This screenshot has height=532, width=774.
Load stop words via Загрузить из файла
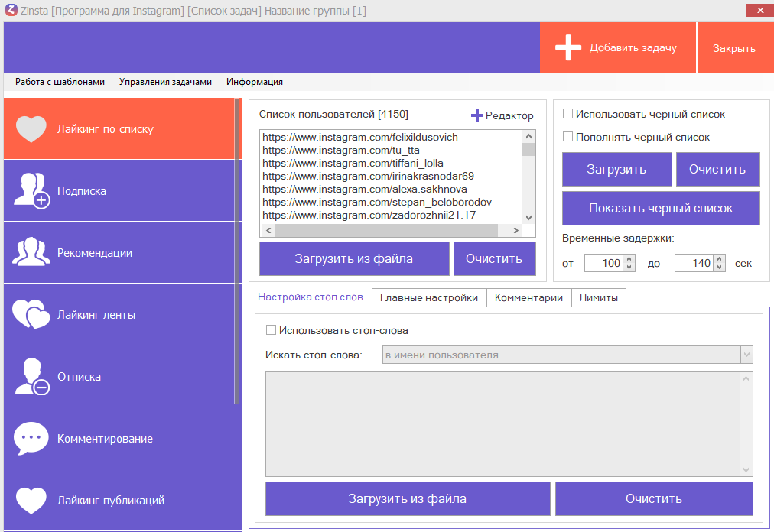pos(408,498)
